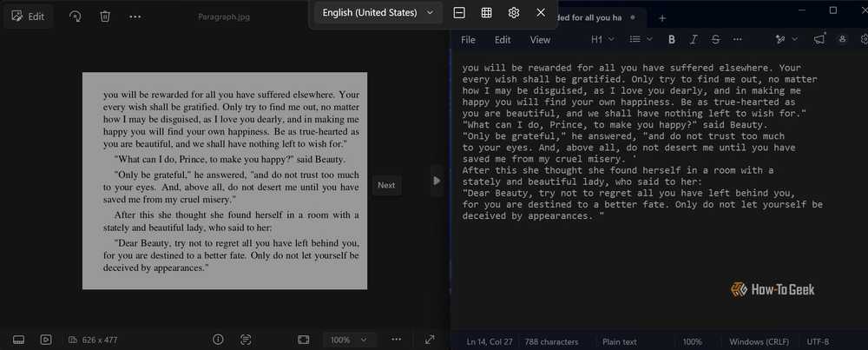868x350 pixels.
Task: Open the Notepad Edit menu
Action: point(503,40)
